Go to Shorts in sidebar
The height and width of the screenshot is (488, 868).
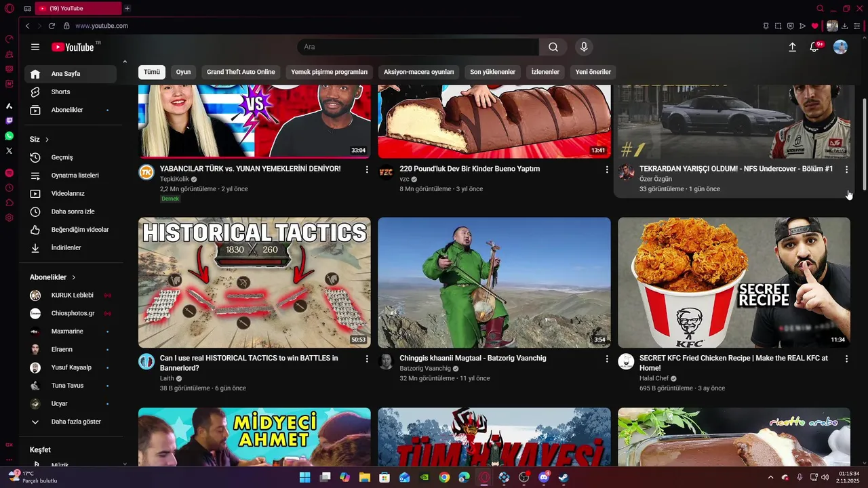pyautogui.click(x=71, y=92)
